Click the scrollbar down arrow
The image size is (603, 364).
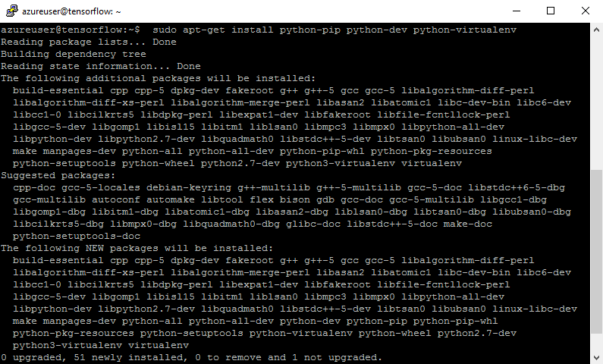(x=596, y=357)
